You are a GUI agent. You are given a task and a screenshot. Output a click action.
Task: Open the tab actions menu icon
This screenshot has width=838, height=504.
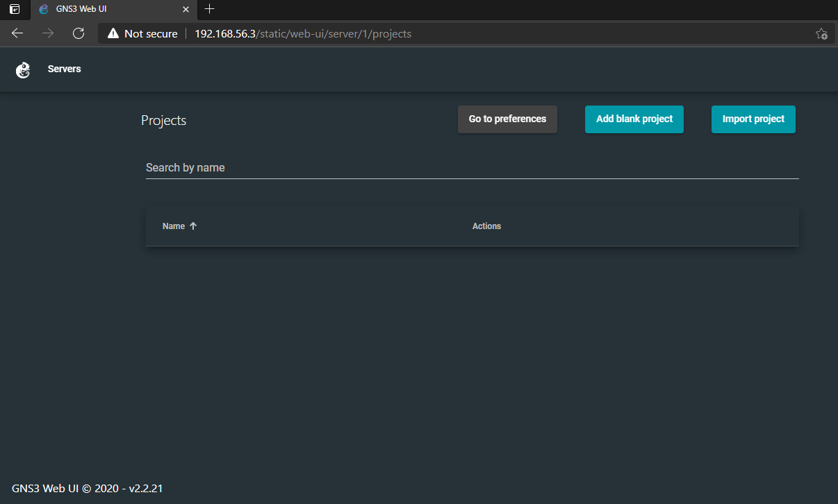(14, 9)
